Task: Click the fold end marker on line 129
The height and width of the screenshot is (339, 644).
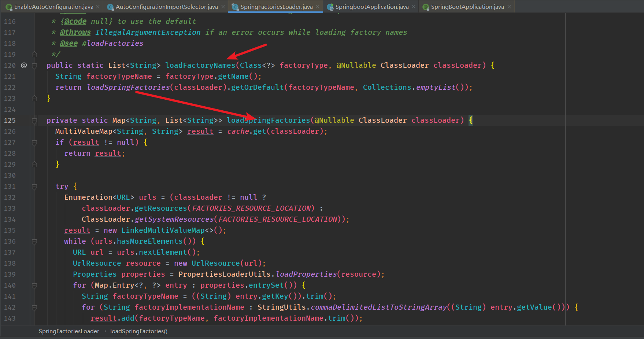Action: pos(34,165)
